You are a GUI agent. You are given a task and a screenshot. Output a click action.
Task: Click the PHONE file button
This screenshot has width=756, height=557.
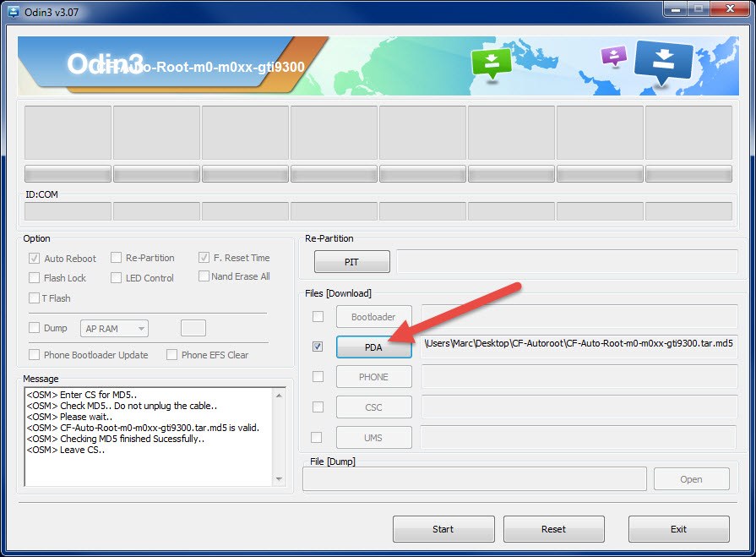(374, 377)
